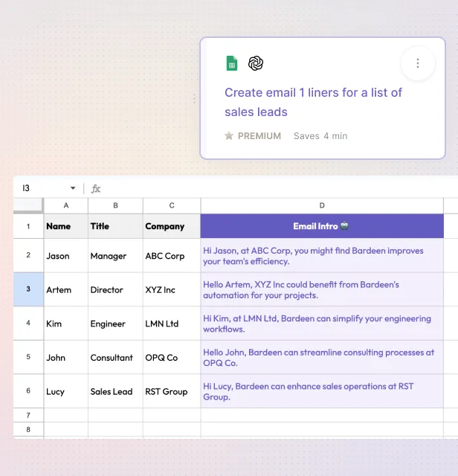Click the email intro starting 'Hello John'
The height and width of the screenshot is (476, 458).
coord(322,357)
